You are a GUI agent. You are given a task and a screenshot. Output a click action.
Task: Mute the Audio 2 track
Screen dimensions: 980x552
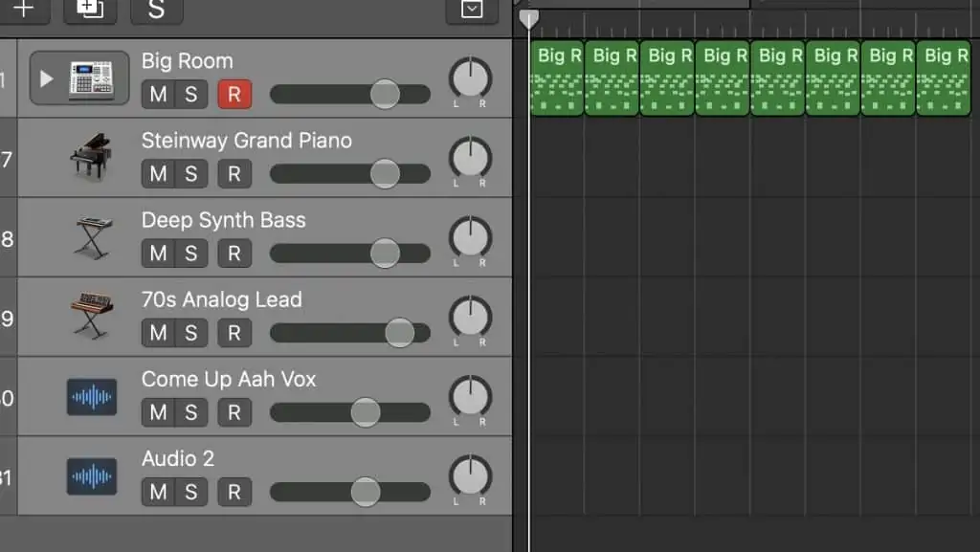158,492
